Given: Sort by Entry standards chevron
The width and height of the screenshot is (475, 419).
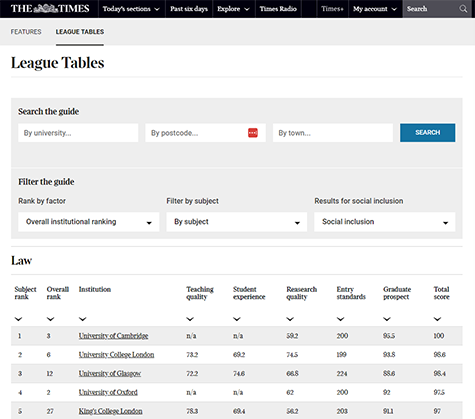Looking at the screenshot, I should pyautogui.click(x=340, y=319).
